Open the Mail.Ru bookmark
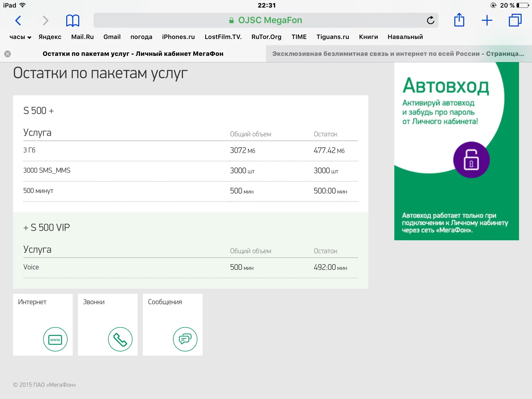Screen dimensions: 532x399 tap(82, 37)
